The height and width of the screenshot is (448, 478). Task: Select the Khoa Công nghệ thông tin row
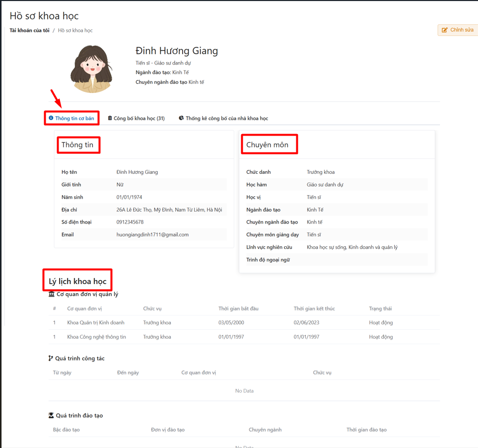click(199, 336)
